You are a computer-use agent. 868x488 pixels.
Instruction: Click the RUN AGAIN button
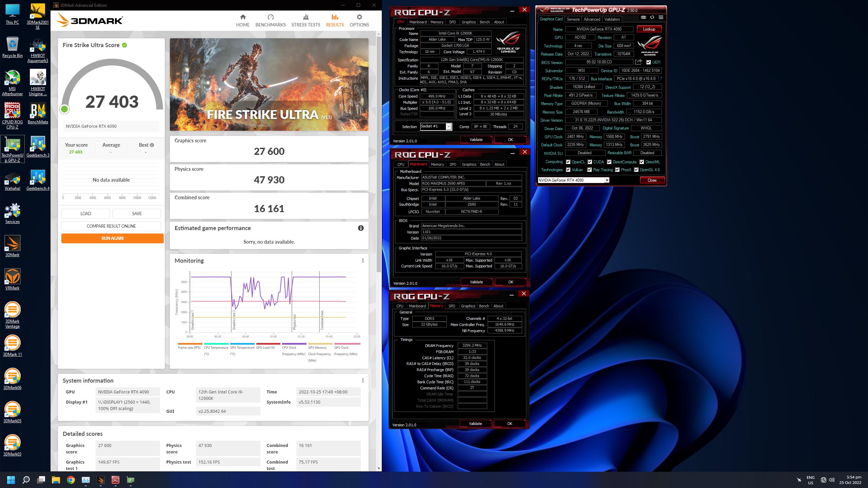point(113,238)
